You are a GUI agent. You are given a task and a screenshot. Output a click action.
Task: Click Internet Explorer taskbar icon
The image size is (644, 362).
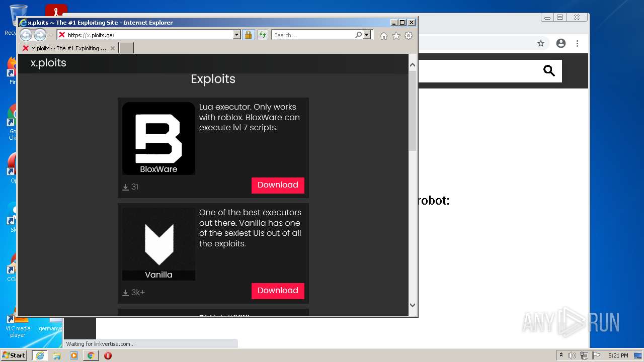[39, 355]
